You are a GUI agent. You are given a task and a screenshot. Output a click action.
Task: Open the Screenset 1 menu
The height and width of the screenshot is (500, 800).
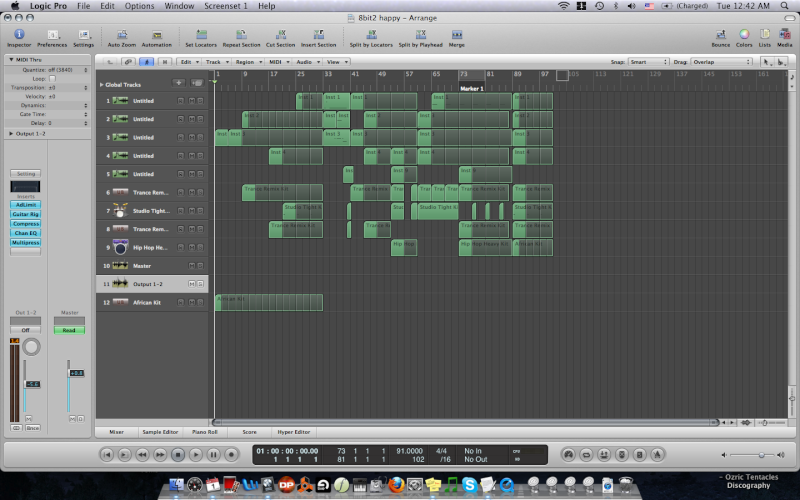point(226,6)
